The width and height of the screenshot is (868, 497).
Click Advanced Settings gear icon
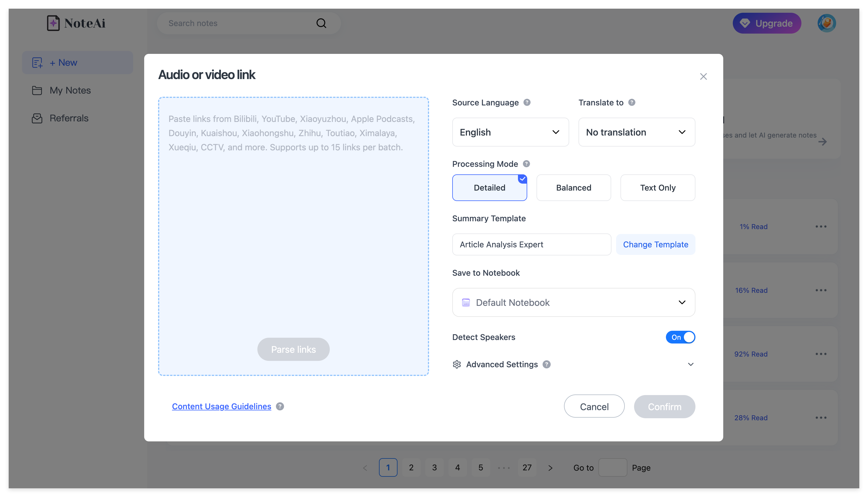point(457,364)
